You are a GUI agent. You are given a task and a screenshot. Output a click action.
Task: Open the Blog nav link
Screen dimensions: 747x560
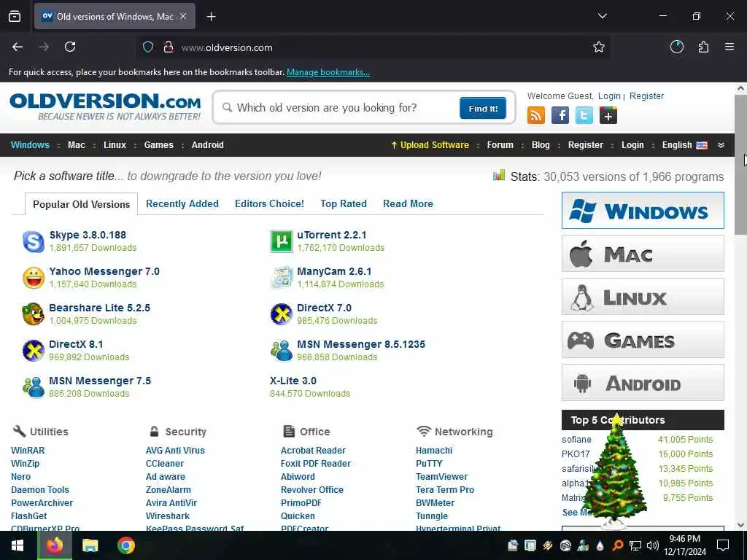tap(541, 145)
